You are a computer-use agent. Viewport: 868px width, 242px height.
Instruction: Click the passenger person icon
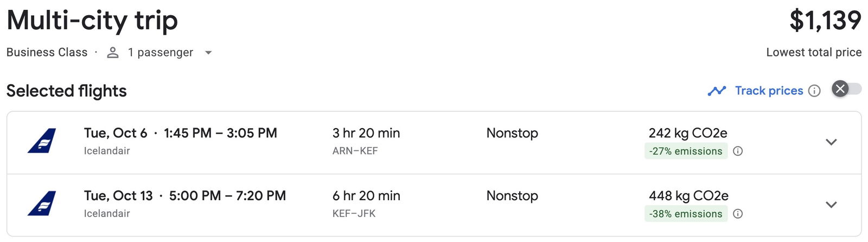point(113,53)
